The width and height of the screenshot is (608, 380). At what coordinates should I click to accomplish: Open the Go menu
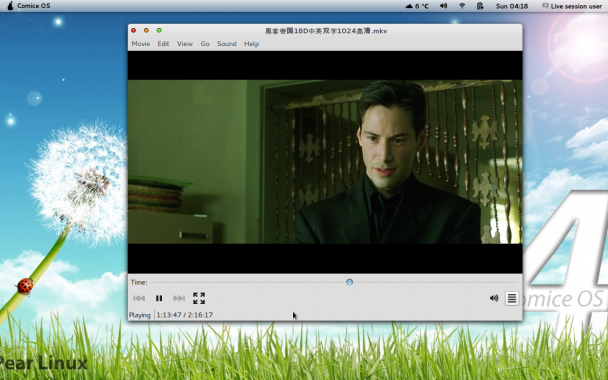(205, 44)
